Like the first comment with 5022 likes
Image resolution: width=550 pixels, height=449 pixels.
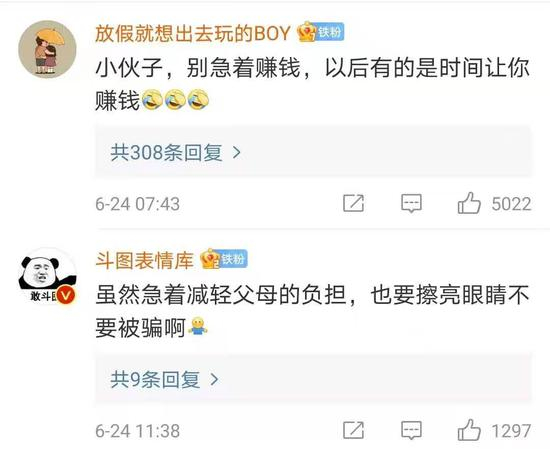pos(469,203)
